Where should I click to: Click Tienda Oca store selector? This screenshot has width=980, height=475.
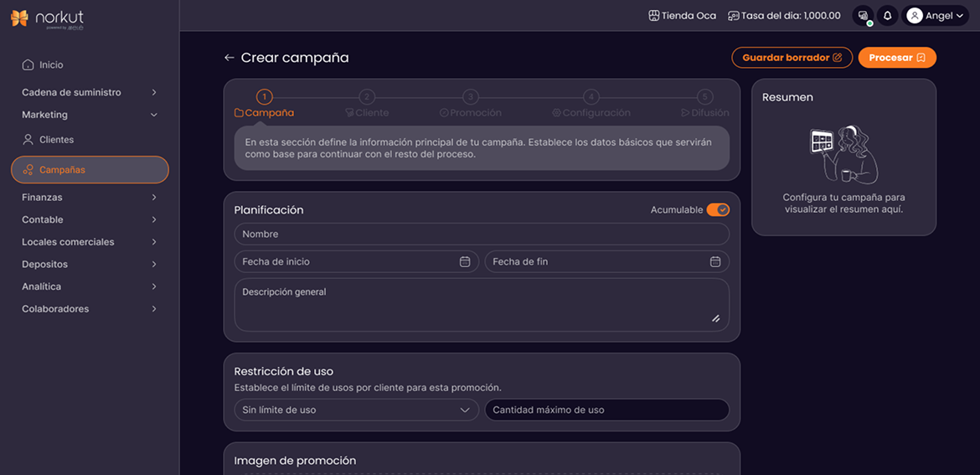pos(683,16)
